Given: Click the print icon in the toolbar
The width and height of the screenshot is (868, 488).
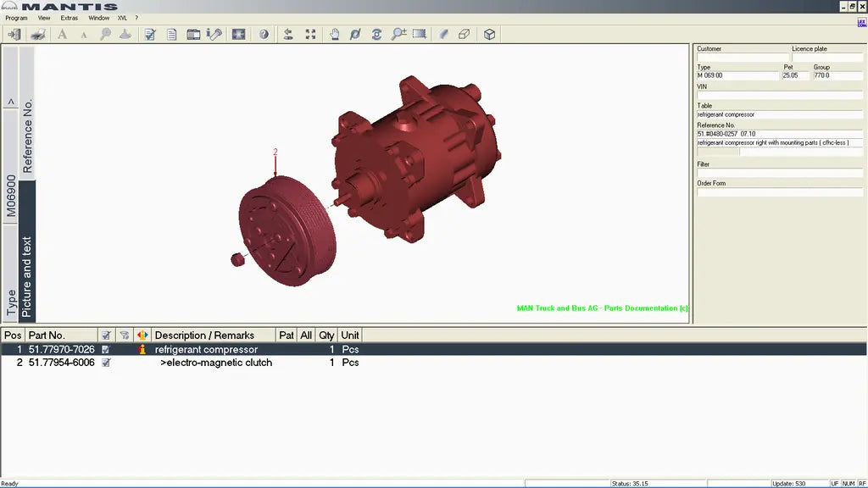Looking at the screenshot, I should (38, 35).
